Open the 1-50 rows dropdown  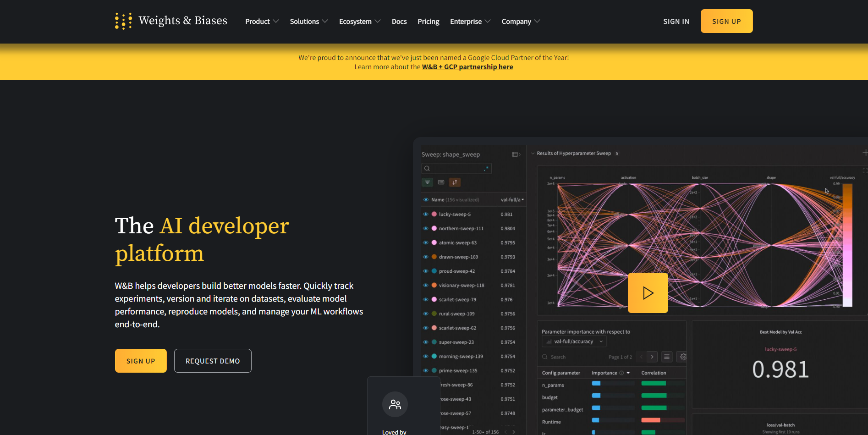point(478,432)
